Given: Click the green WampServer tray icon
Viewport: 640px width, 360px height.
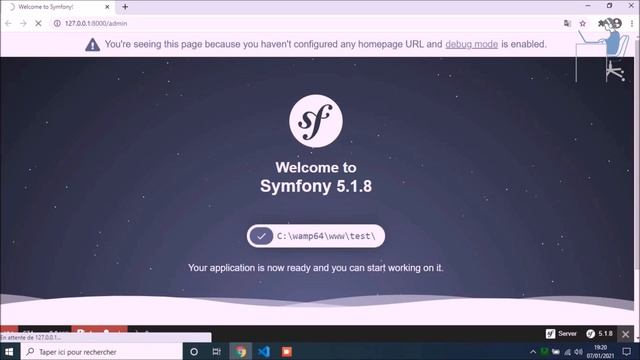Looking at the screenshot, I should click(x=544, y=351).
